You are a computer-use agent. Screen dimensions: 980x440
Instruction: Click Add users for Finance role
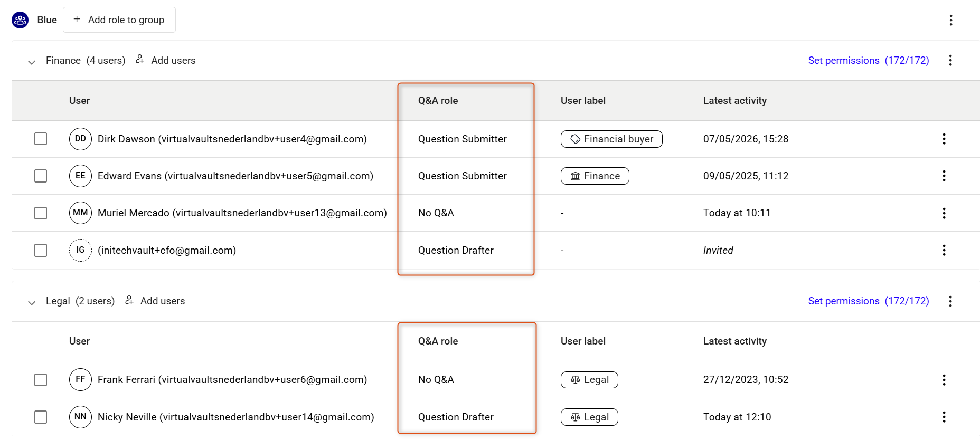click(x=165, y=60)
